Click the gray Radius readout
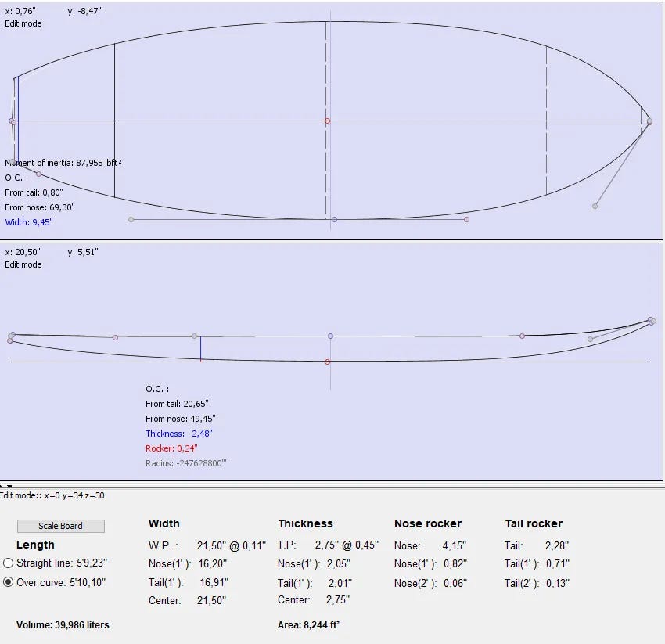Screen dimensions: 665x644 [x=185, y=463]
